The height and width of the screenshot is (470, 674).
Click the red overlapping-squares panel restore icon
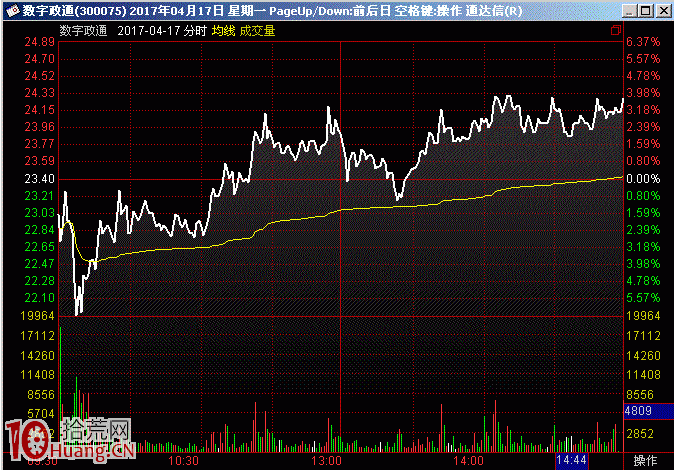pyautogui.click(x=613, y=30)
